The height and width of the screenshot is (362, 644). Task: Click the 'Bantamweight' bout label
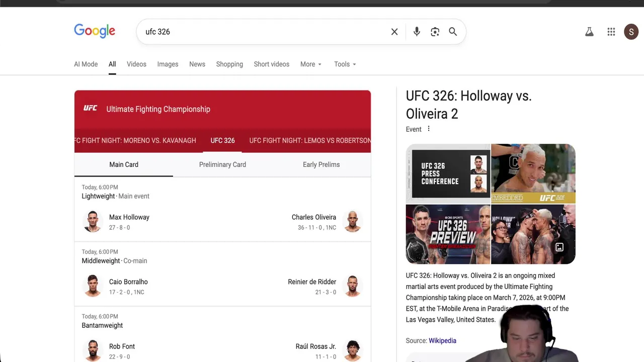coord(102,325)
